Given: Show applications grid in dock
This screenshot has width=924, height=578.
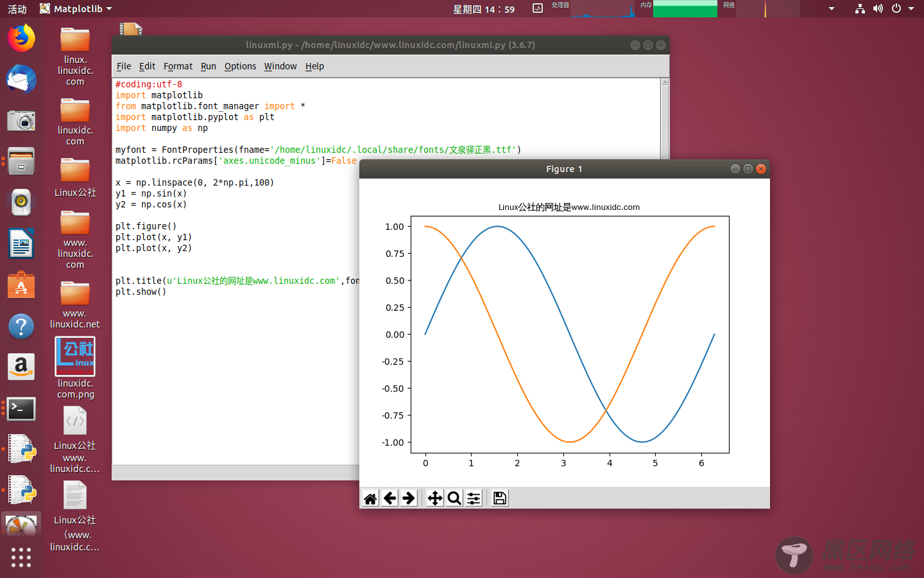Looking at the screenshot, I should (21, 557).
